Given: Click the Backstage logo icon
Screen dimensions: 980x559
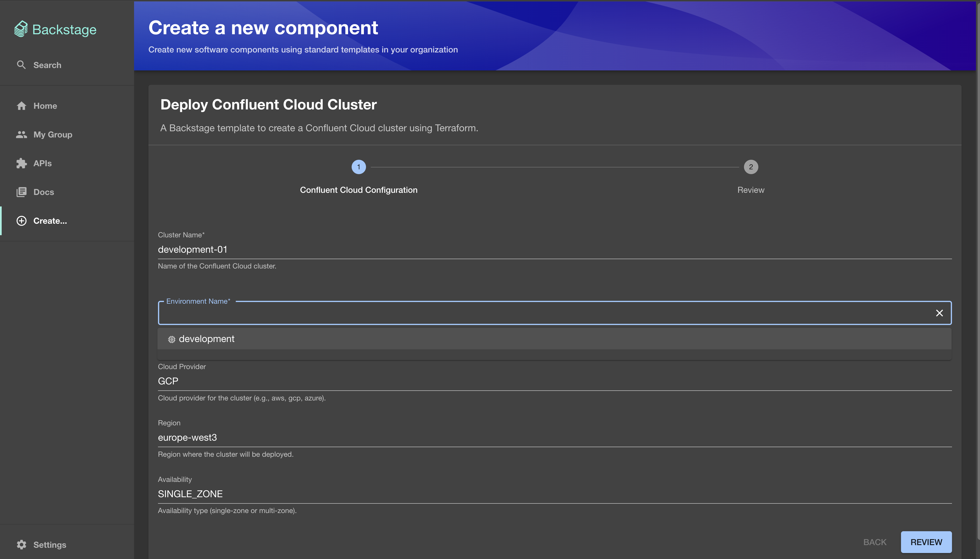Looking at the screenshot, I should [x=21, y=29].
